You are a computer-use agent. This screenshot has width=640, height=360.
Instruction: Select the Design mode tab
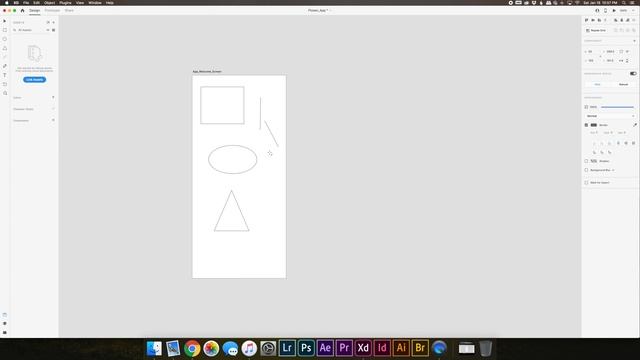point(35,10)
